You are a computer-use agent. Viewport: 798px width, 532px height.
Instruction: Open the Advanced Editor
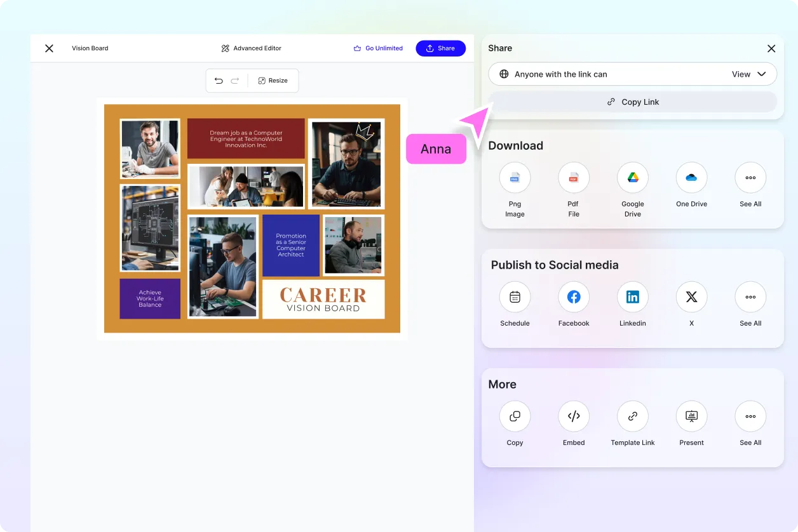point(251,48)
